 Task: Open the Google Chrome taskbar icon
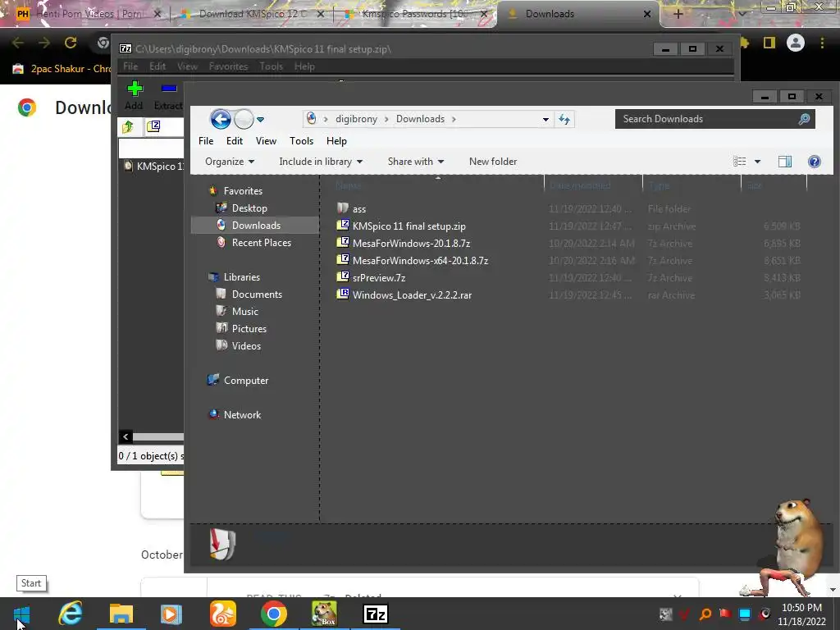click(274, 614)
